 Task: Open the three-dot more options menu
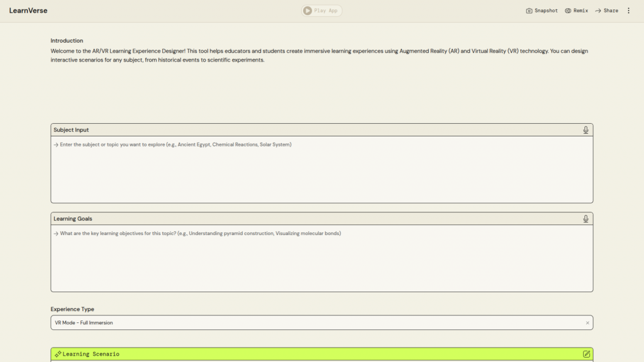tap(628, 11)
